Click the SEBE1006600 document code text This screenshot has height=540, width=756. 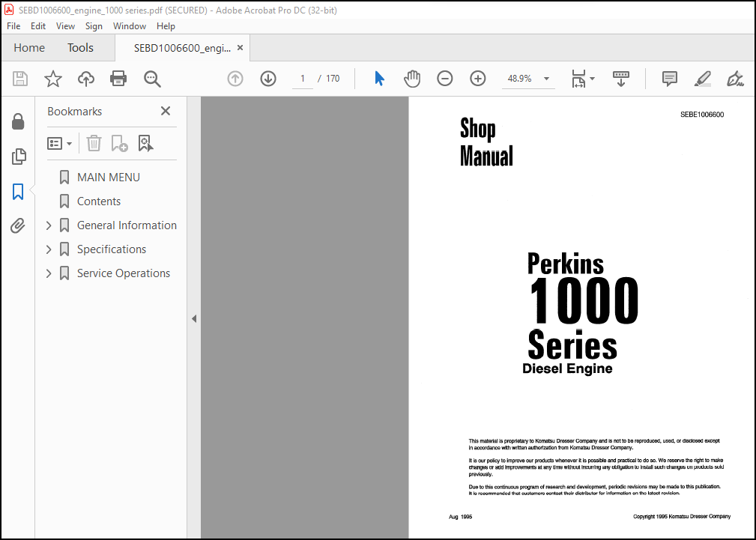tap(702, 115)
